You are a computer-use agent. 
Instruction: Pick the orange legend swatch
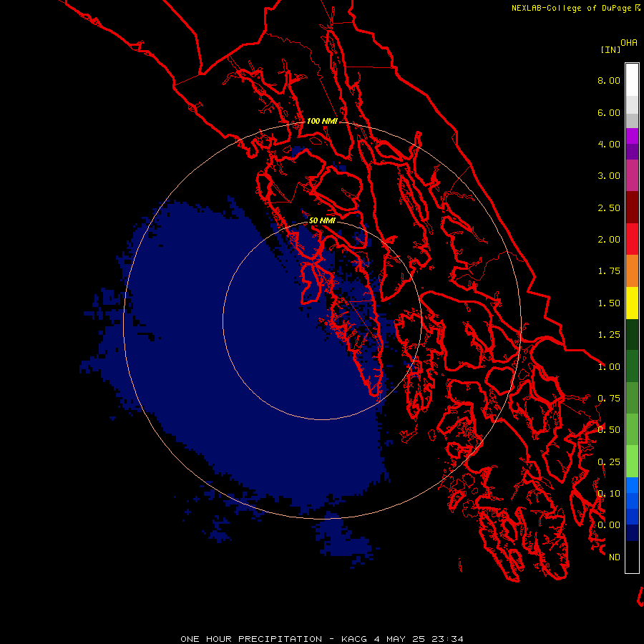(x=632, y=271)
